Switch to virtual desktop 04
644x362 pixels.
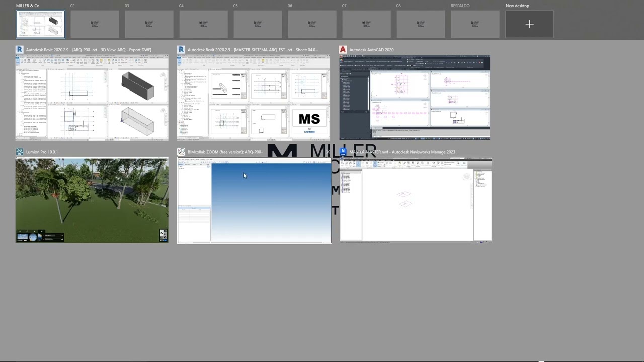[x=203, y=24]
